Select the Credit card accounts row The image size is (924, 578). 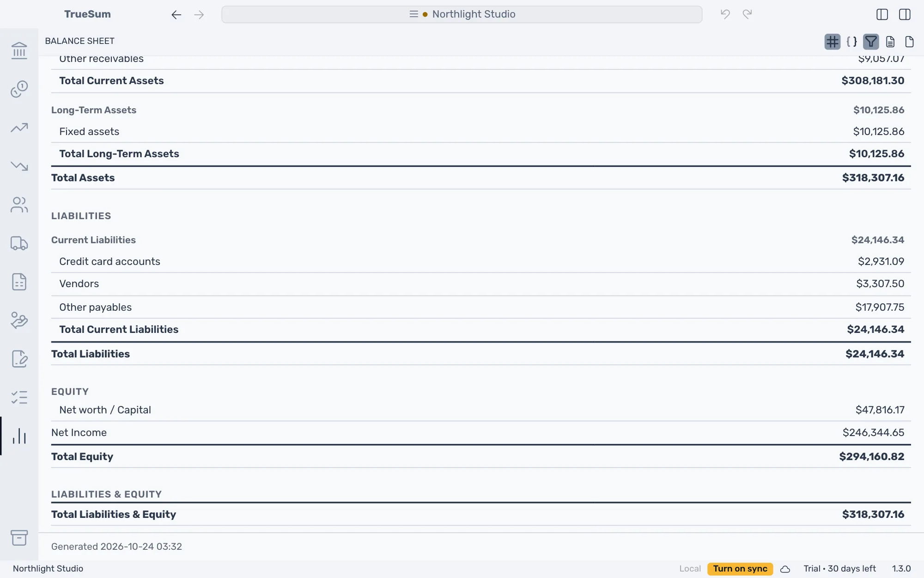click(x=481, y=262)
